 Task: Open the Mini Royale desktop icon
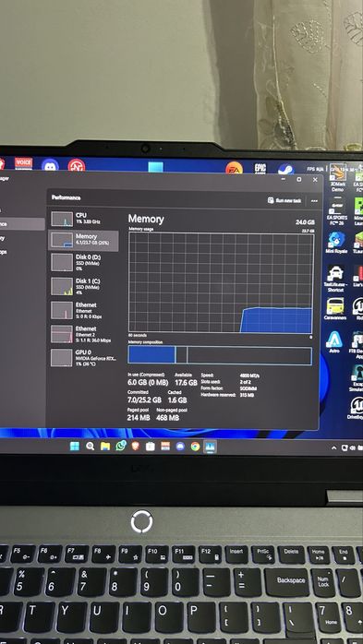(x=336, y=243)
